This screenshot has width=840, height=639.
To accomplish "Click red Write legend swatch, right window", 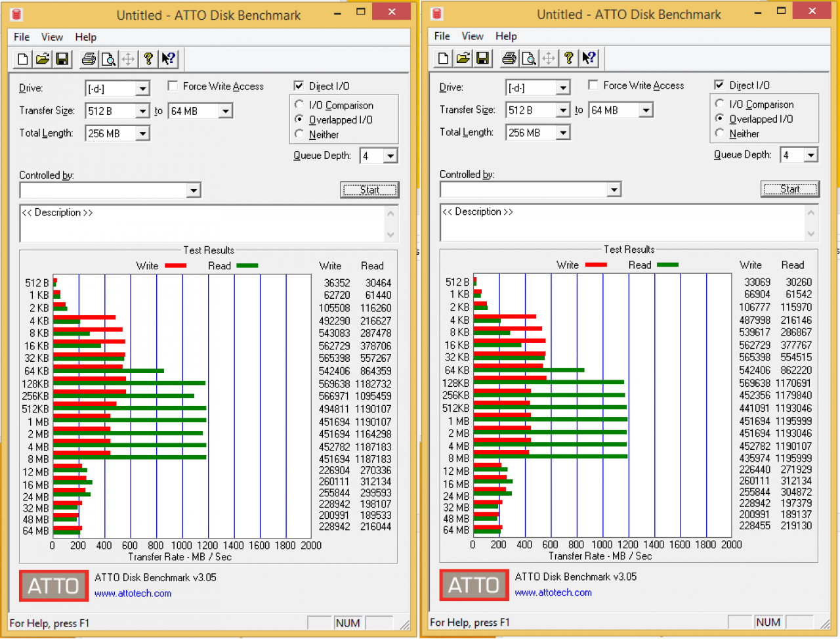I will click(x=596, y=265).
